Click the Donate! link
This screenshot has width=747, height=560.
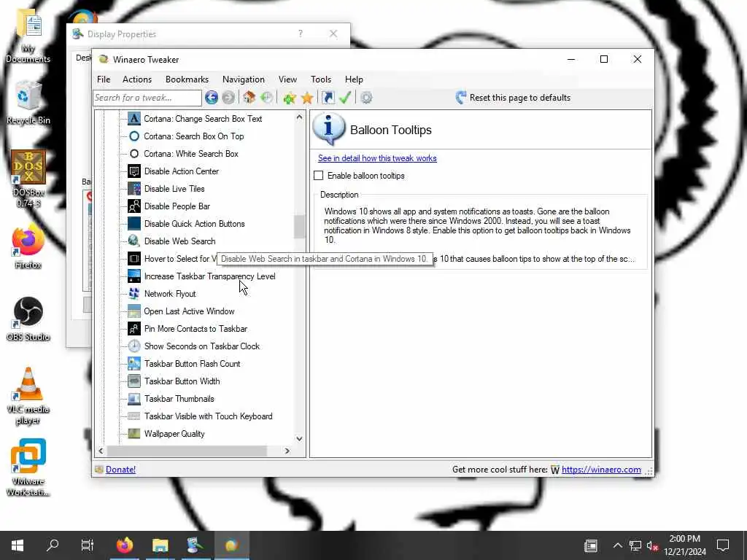(120, 470)
